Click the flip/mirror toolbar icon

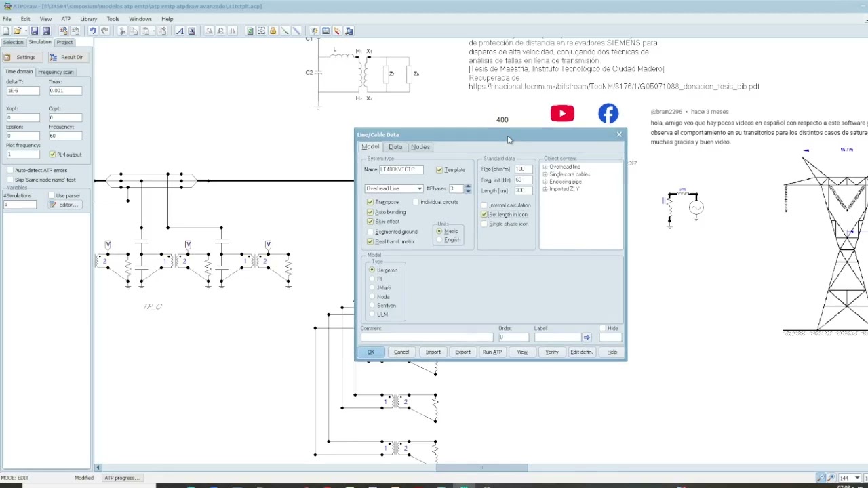[233, 30]
